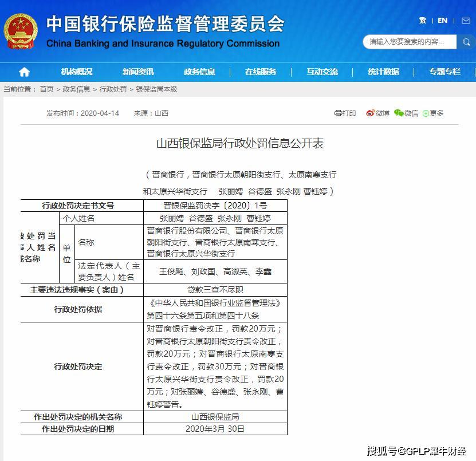Image resolution: width=476 pixels, height=461 pixels.
Task: Click the 晋商银行股份有限公司 unit name cell
Action: [215, 242]
